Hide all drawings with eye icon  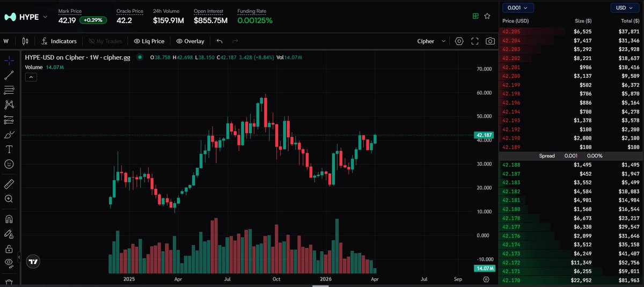9,263
